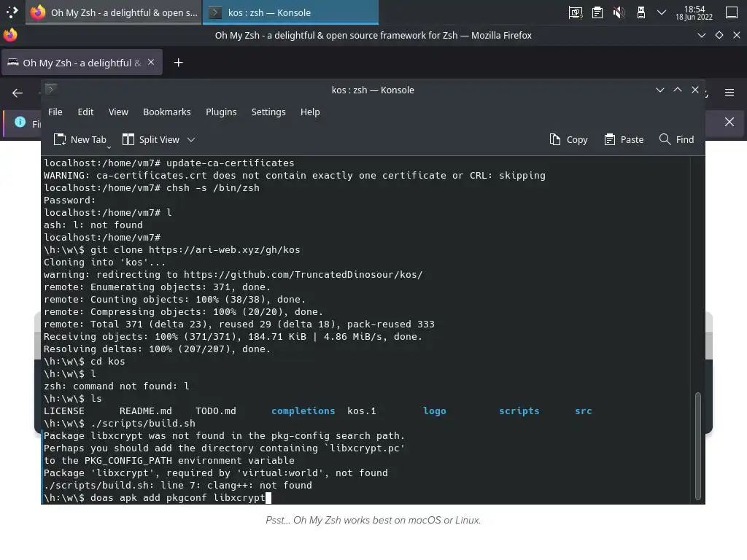Open the KDE application launcher icon
The width and height of the screenshot is (747, 560).
coord(12,12)
